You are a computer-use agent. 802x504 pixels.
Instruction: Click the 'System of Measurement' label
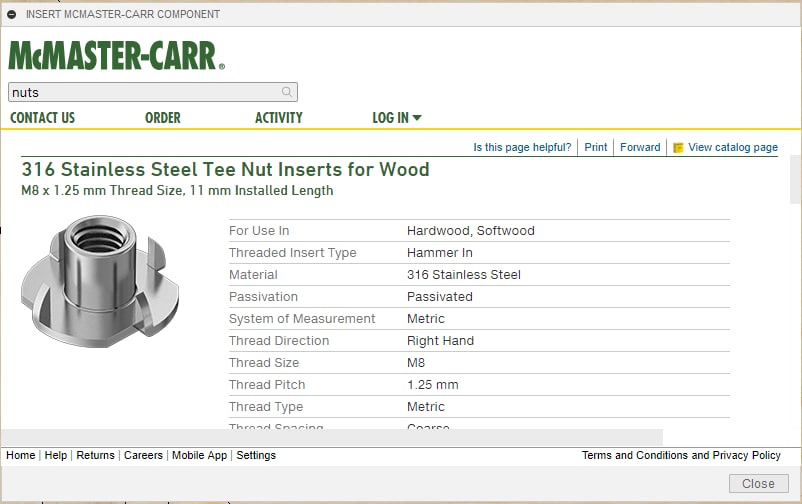click(302, 319)
